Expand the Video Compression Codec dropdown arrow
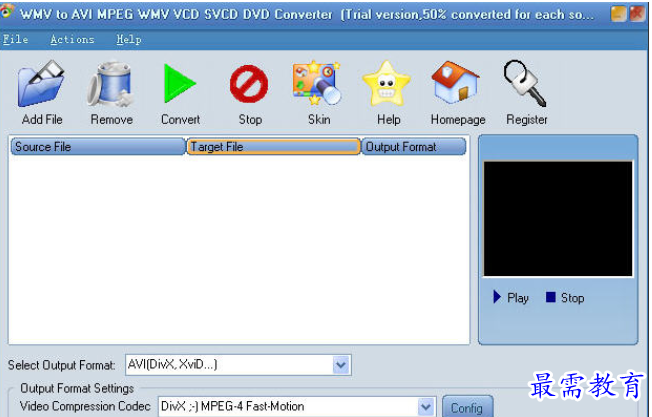Image resolution: width=652 pixels, height=417 pixels. [426, 407]
